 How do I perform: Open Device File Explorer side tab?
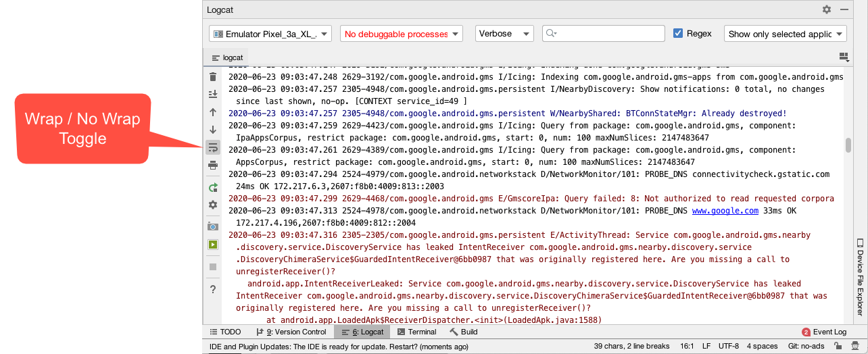pos(860,277)
